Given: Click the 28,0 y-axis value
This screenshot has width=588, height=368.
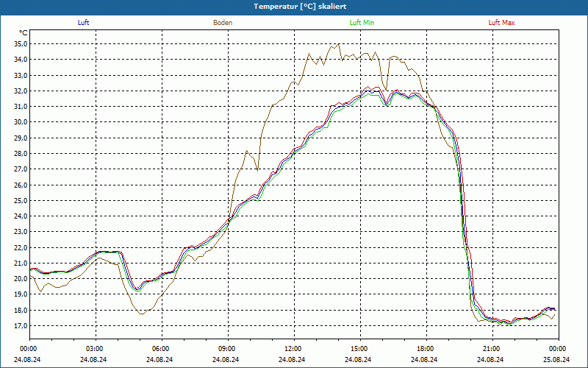Looking at the screenshot, I should coord(21,153).
